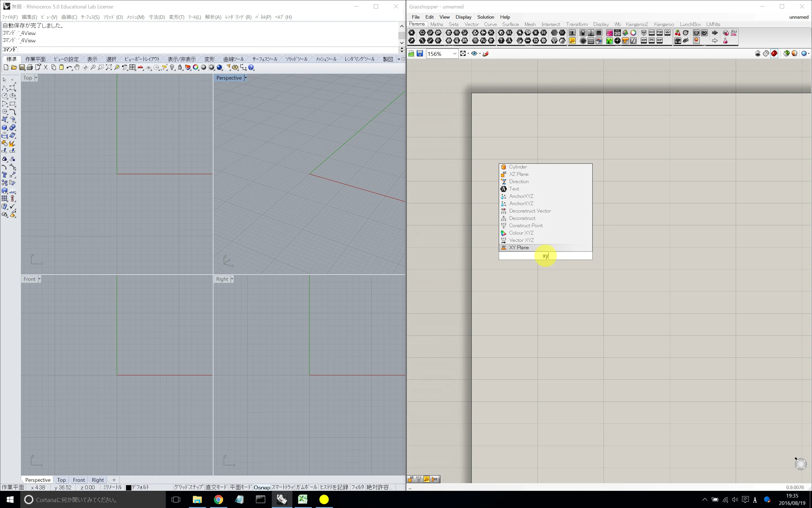This screenshot has height=508, width=812.
Task: Switch to the 作業平面 toolbar tab in Rhino
Action: tap(35, 59)
